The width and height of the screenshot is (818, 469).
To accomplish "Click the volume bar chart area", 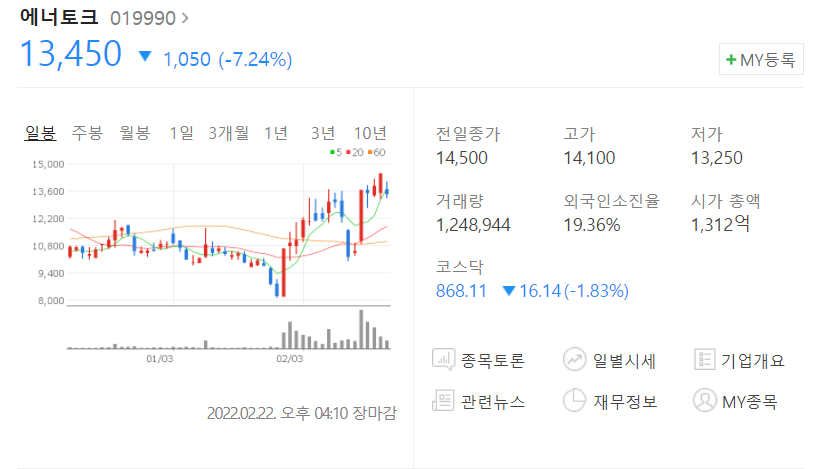I will [x=228, y=329].
